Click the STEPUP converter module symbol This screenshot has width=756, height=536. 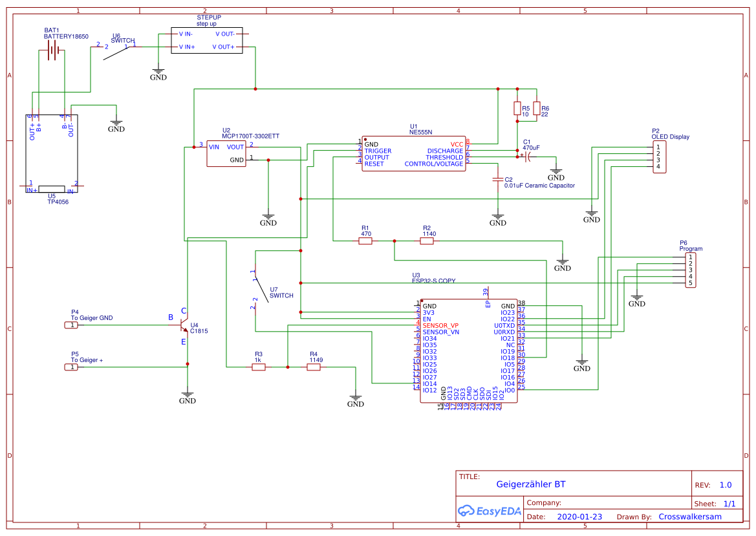(x=207, y=40)
